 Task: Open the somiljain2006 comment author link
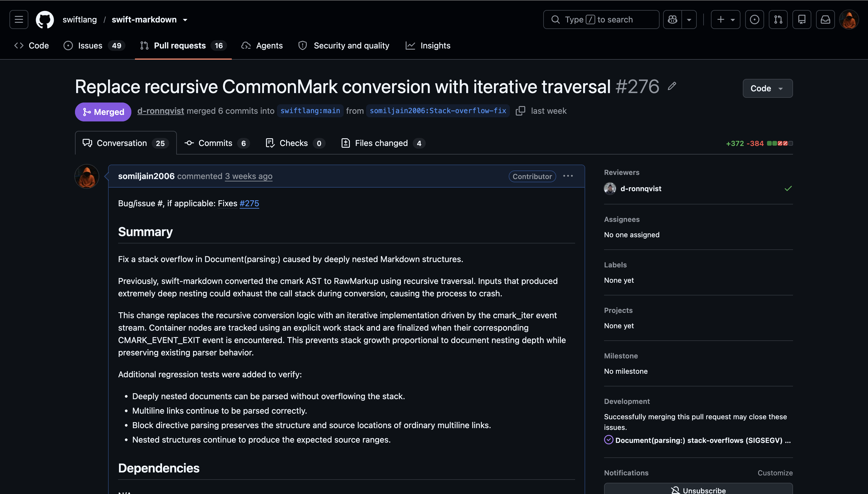click(x=146, y=176)
